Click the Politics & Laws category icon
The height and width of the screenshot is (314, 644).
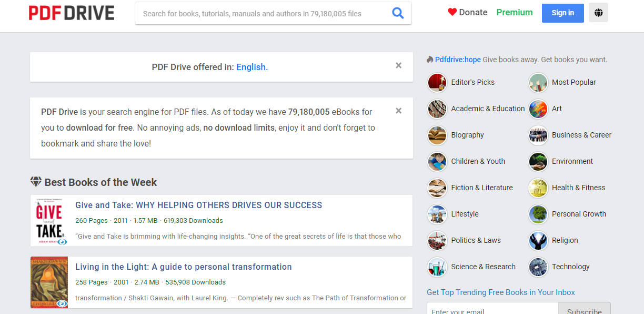coord(437,240)
